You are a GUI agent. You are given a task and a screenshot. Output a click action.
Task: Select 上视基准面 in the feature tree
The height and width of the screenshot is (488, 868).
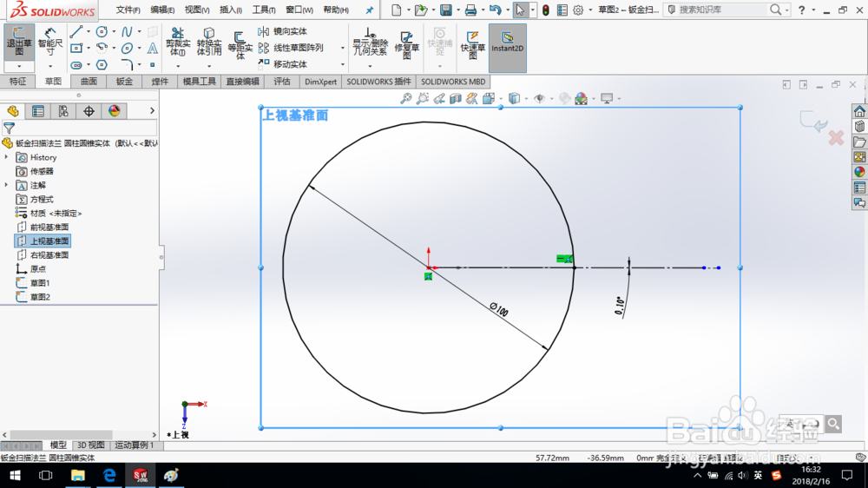[x=43, y=241]
